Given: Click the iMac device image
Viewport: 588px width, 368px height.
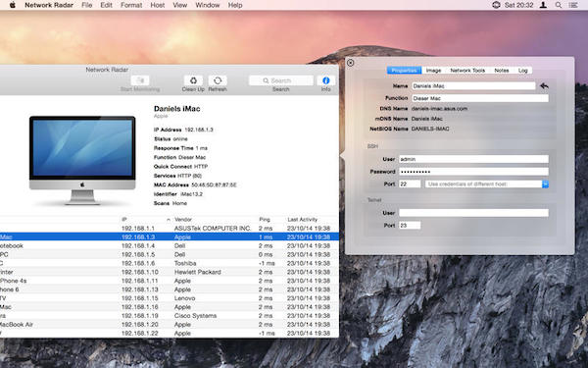Looking at the screenshot, I should pyautogui.click(x=82, y=161).
